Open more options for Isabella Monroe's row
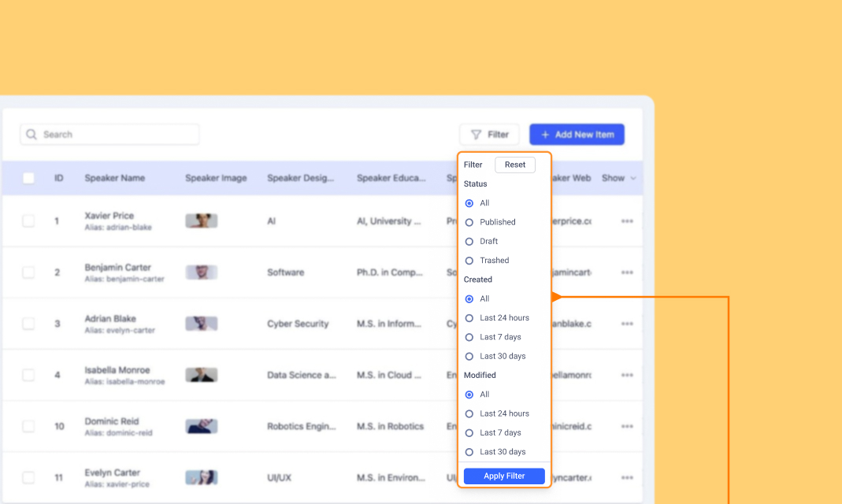 [627, 375]
